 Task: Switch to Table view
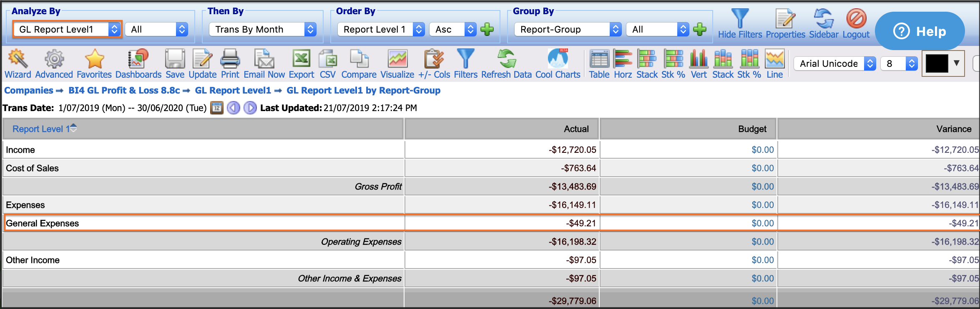tap(599, 63)
